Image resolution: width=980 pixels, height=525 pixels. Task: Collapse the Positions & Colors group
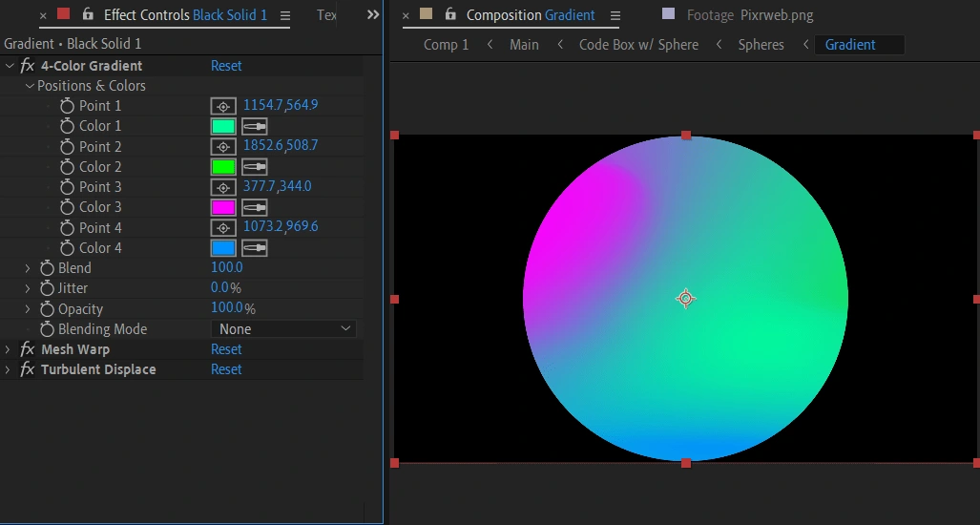coord(30,86)
